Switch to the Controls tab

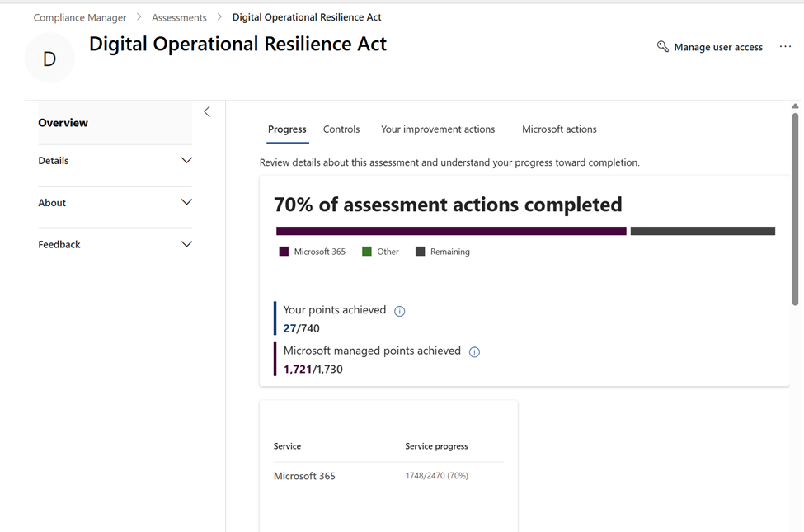pyautogui.click(x=341, y=129)
